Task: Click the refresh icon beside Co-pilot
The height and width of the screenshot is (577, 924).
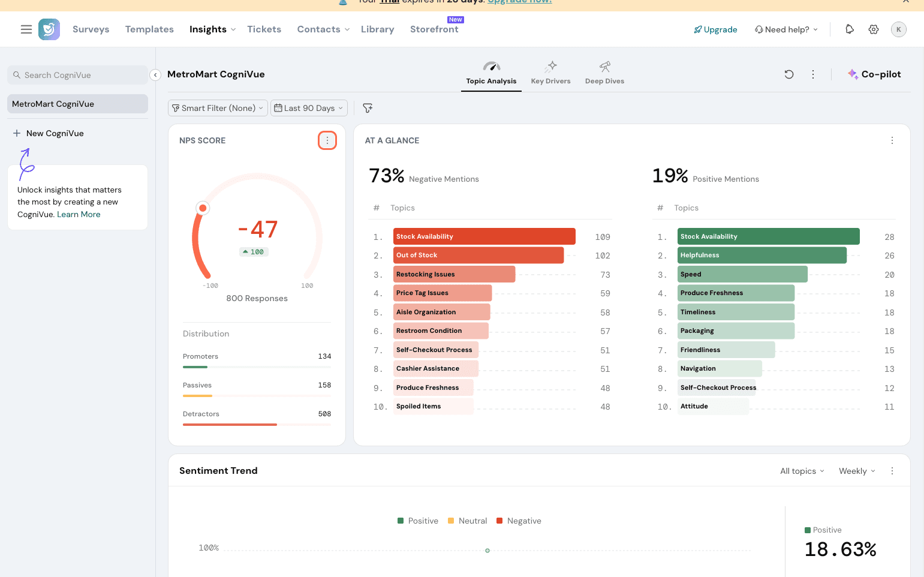Action: [789, 74]
